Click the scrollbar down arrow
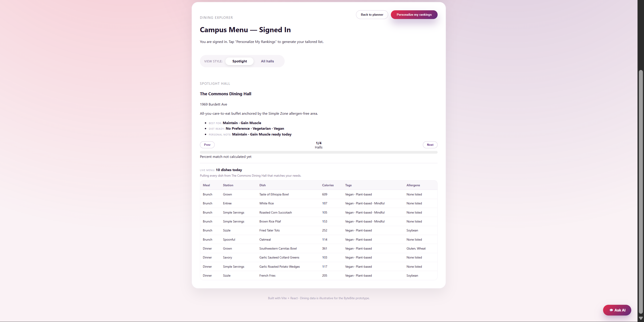The width and height of the screenshot is (644, 322). click(641, 318)
